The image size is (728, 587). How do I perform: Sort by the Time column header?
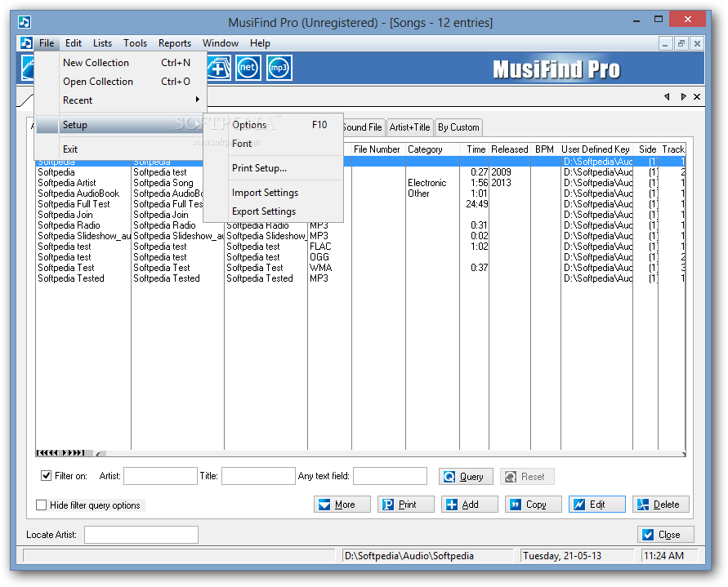(x=476, y=149)
